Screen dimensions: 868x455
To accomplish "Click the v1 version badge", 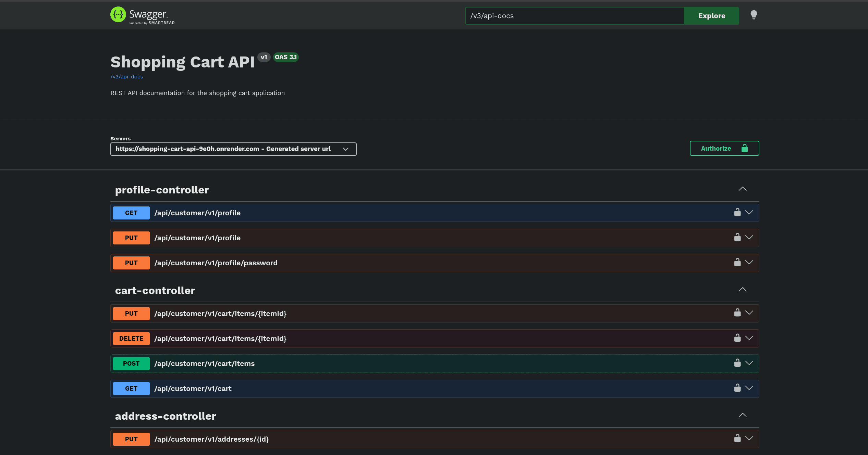I will point(264,57).
